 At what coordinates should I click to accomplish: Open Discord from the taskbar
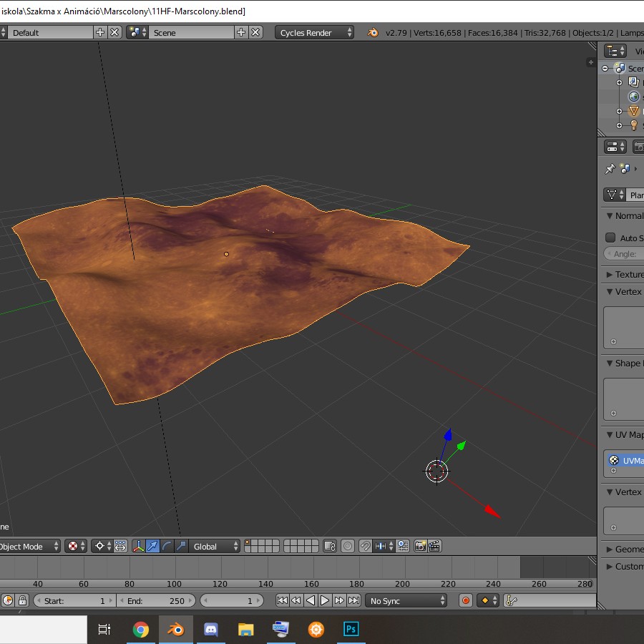pos(210,630)
